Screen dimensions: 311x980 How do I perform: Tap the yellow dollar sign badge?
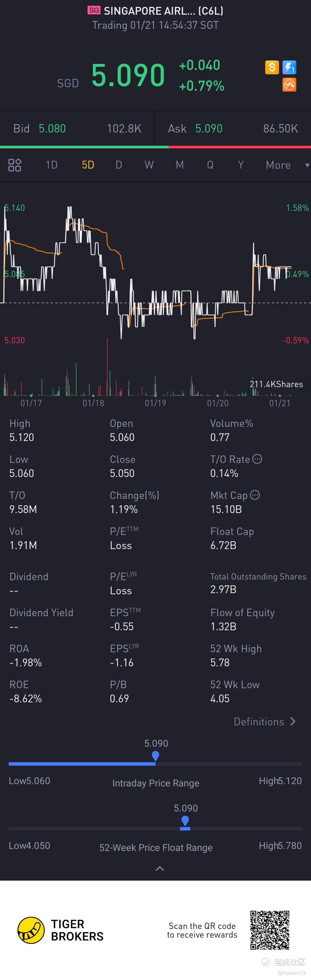pyautogui.click(x=272, y=67)
